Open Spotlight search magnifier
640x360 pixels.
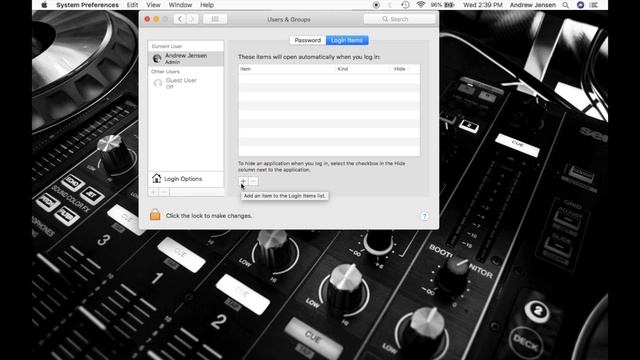[x=565, y=5]
